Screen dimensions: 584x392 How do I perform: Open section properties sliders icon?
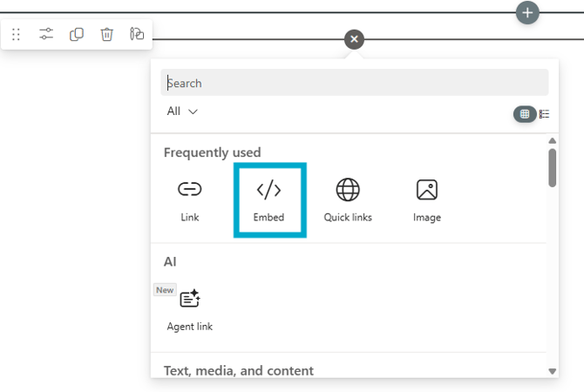tap(46, 35)
